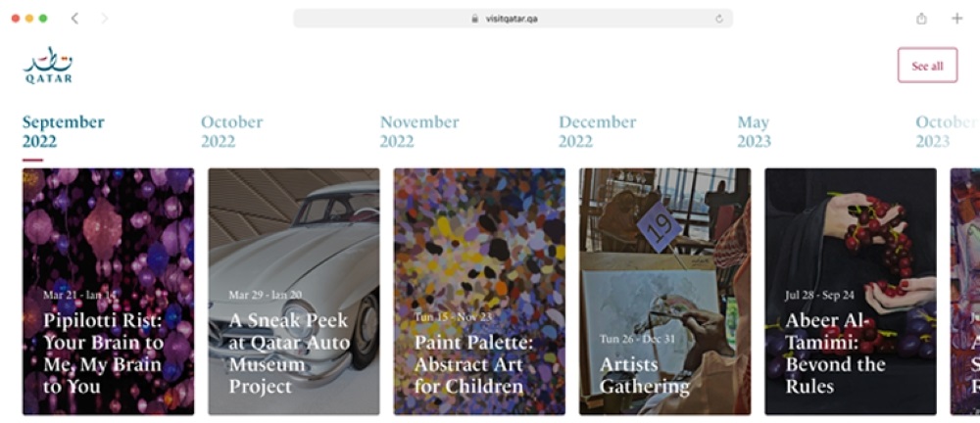Click the browser forward arrow

(104, 19)
